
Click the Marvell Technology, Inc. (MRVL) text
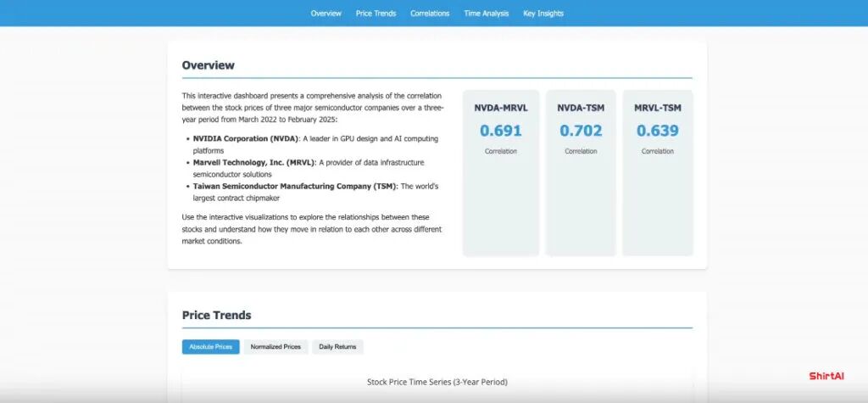pyautogui.click(x=254, y=162)
